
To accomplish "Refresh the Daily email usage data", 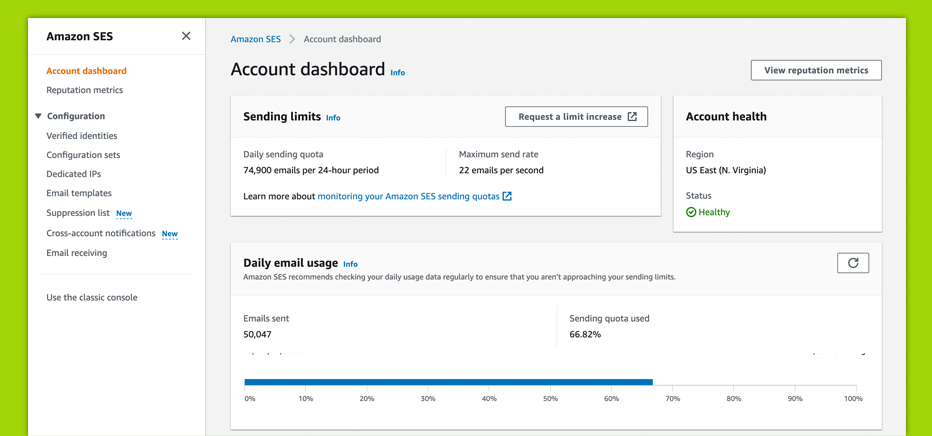I will click(x=852, y=263).
